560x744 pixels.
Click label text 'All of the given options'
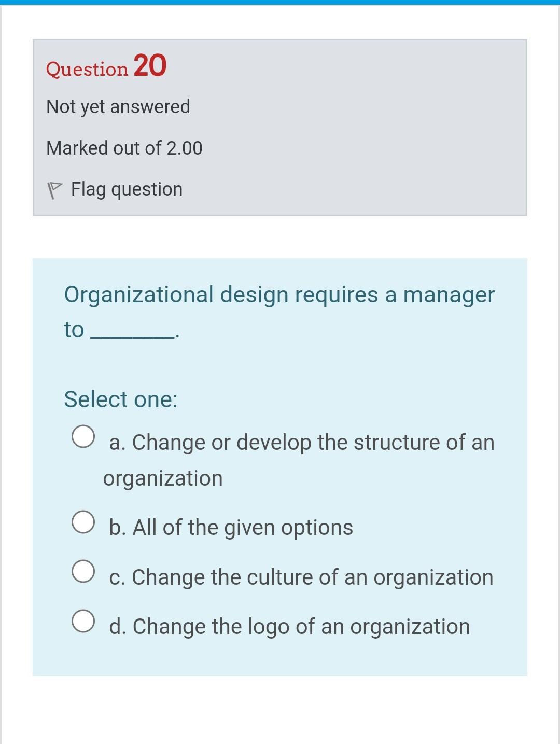[243, 528]
